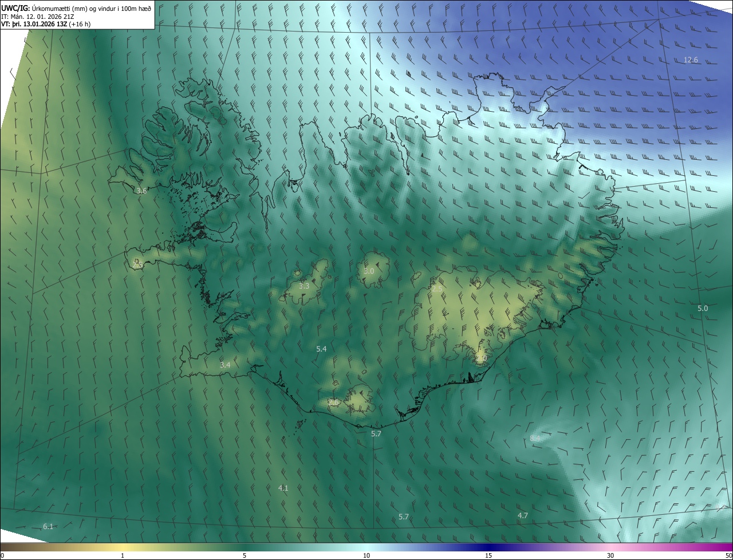Click the 5.4 value label
Screen dimensions: 733x560
[321, 349]
